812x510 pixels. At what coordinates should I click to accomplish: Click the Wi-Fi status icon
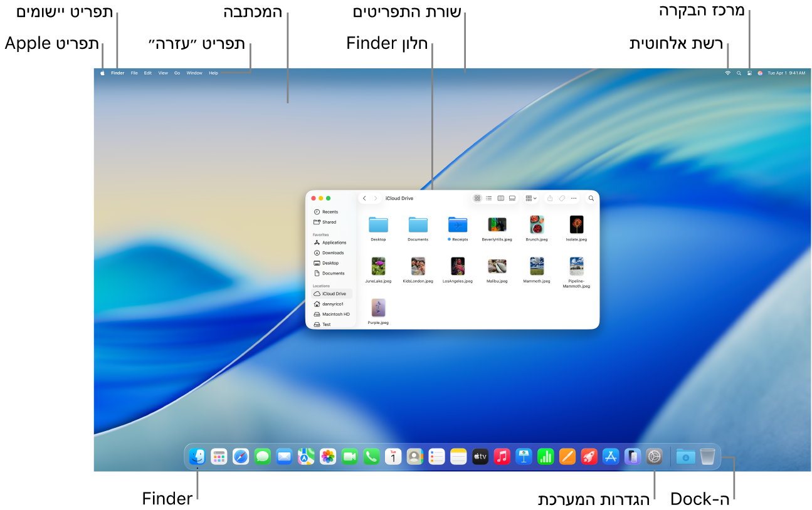[x=727, y=73]
